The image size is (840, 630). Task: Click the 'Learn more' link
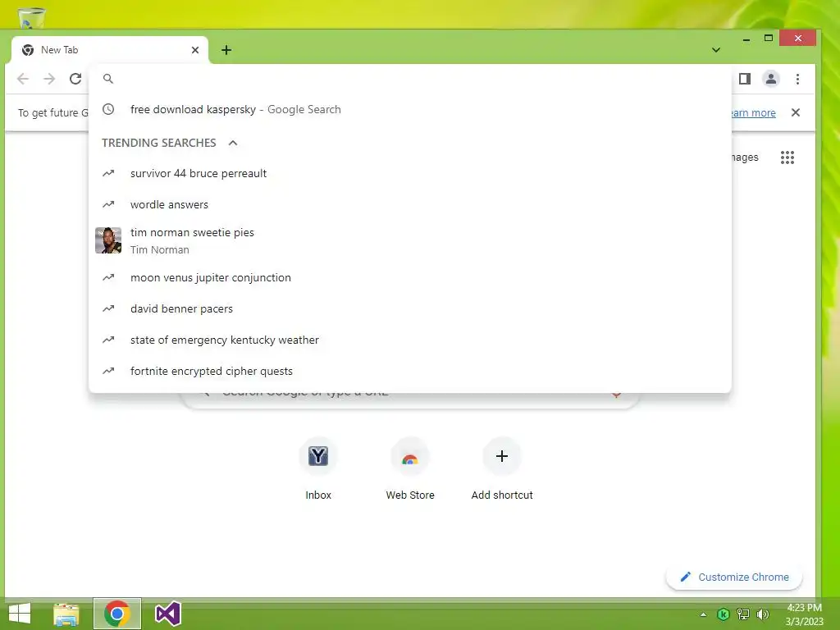[x=753, y=112]
